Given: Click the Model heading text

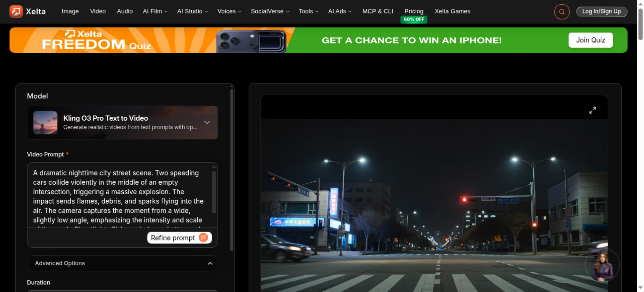Looking at the screenshot, I should click(x=37, y=96).
